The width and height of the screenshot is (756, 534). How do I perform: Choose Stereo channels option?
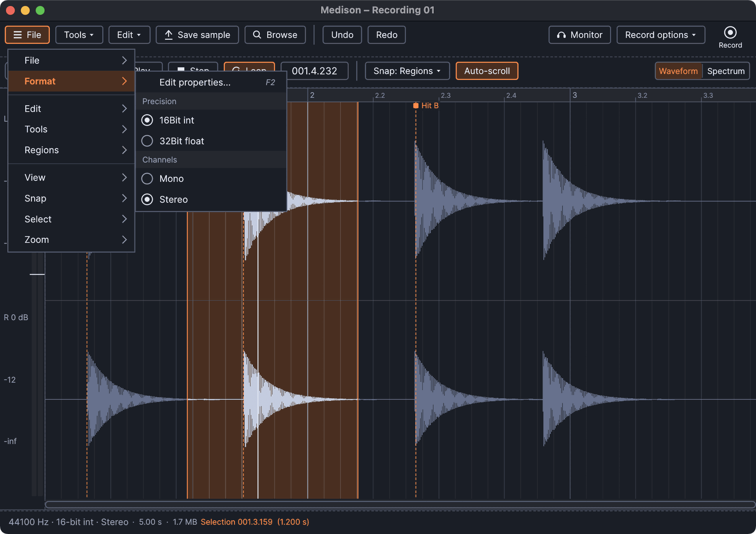pyautogui.click(x=211, y=199)
